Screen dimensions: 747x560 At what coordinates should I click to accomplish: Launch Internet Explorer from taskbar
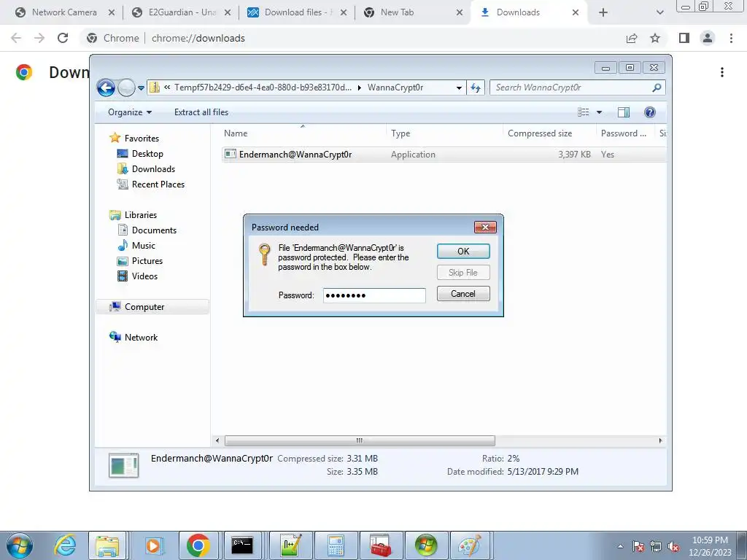[65, 545]
